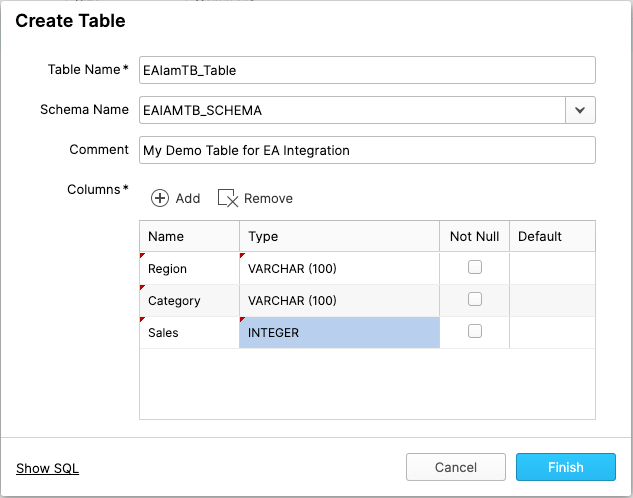Toggle Not Null checkbox for Region row
The width and height of the screenshot is (633, 498).
coord(475,267)
